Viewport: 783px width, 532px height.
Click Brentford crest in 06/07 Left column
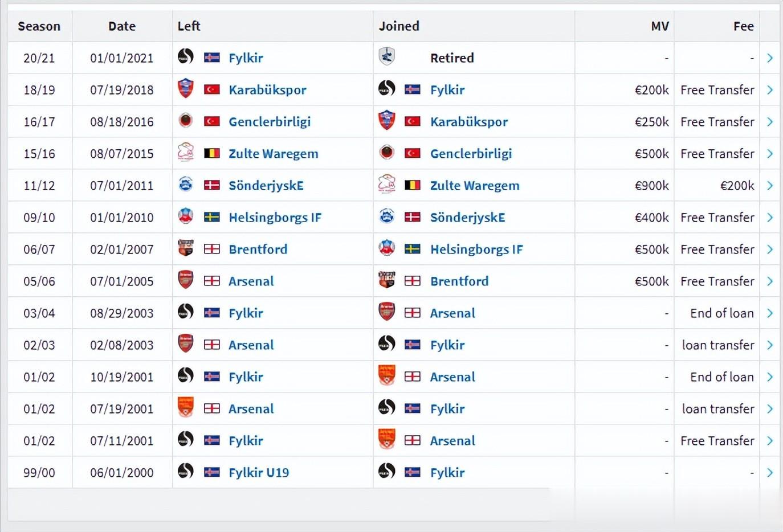186,248
